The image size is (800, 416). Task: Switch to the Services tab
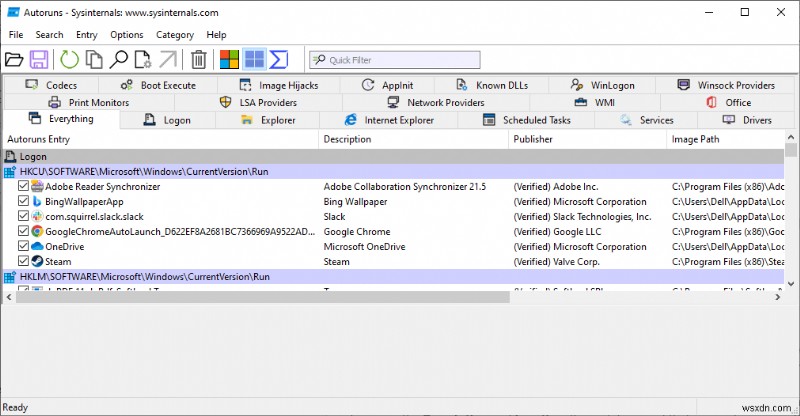(646, 120)
